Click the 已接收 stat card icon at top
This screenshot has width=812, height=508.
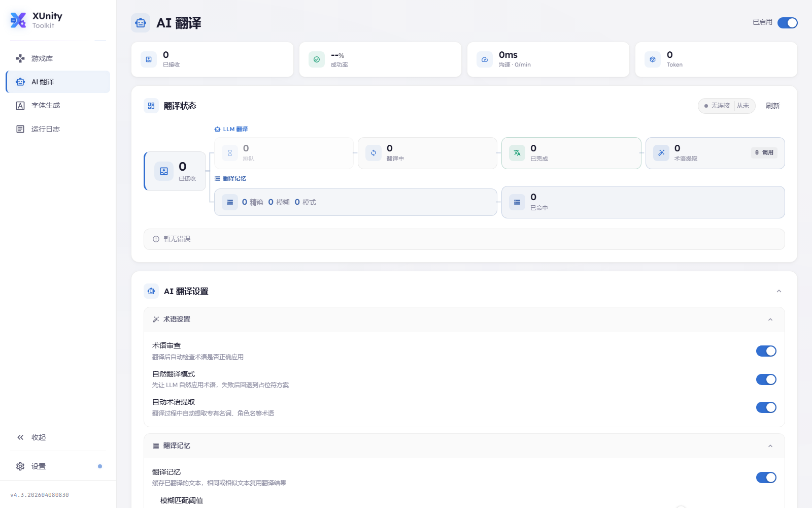pos(149,59)
